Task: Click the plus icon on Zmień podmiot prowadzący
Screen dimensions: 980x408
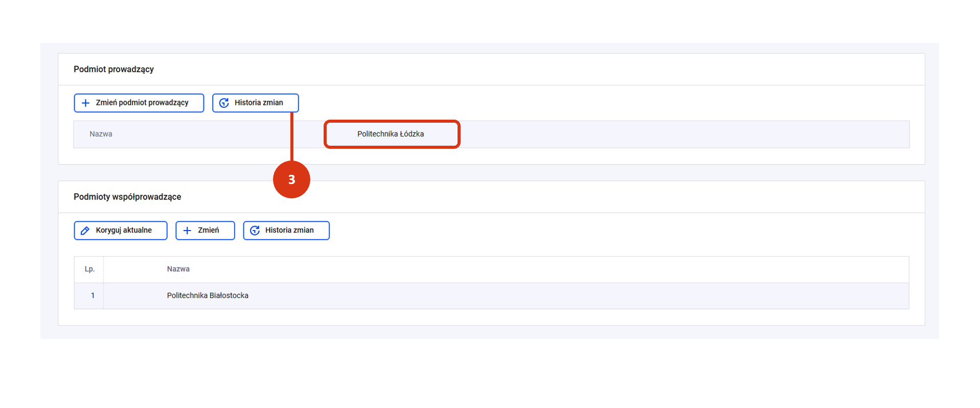Action: pos(86,103)
